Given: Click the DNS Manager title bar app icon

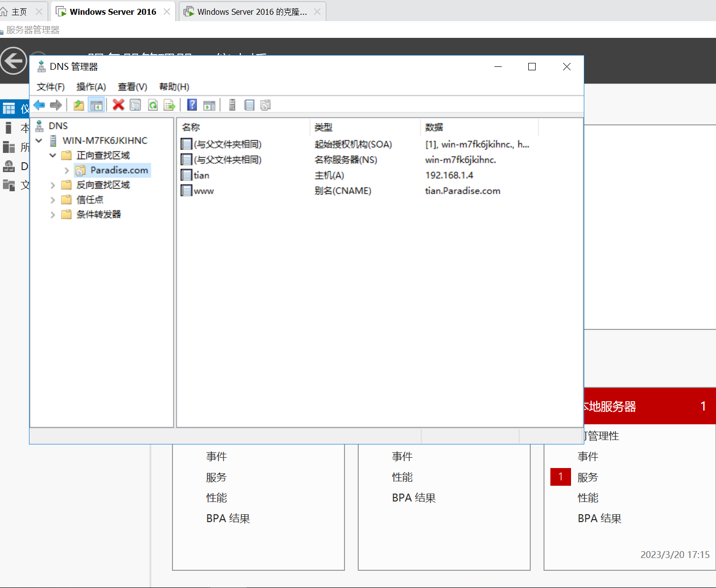Looking at the screenshot, I should [x=42, y=66].
